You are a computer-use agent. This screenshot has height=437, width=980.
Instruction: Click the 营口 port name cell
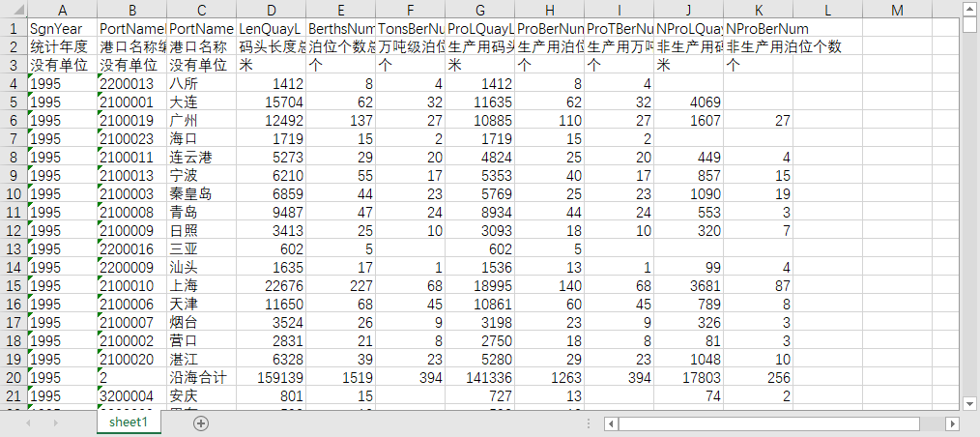[x=202, y=340]
